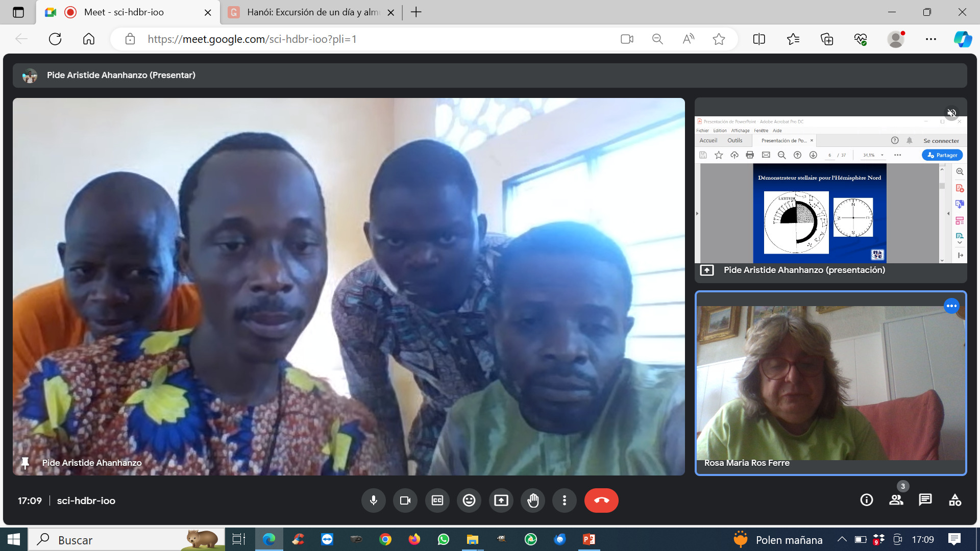980x551 pixels.
Task: Turn off the camera in Meet
Action: coord(405,500)
